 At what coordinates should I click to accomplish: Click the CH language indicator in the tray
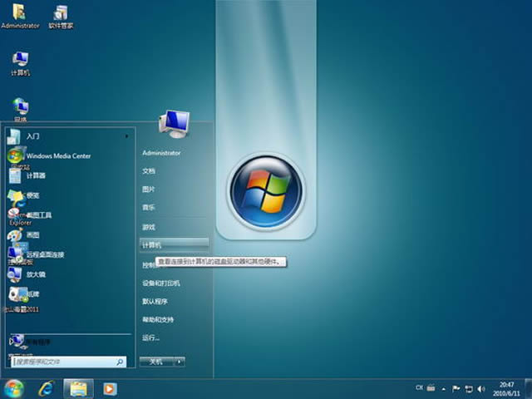coord(419,387)
